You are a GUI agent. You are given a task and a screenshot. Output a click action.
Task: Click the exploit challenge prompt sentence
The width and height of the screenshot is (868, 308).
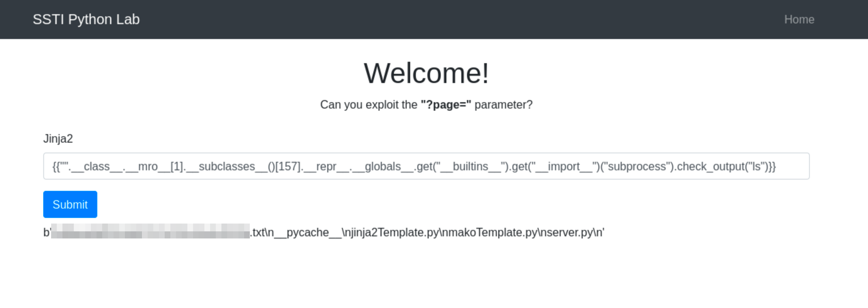coord(426,104)
